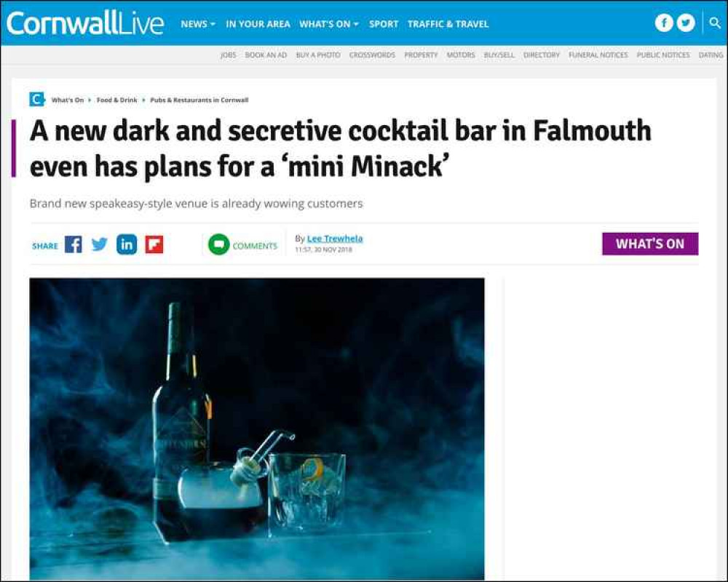Expand the News dropdown menu
Screen dimensions: 728x582
point(198,24)
